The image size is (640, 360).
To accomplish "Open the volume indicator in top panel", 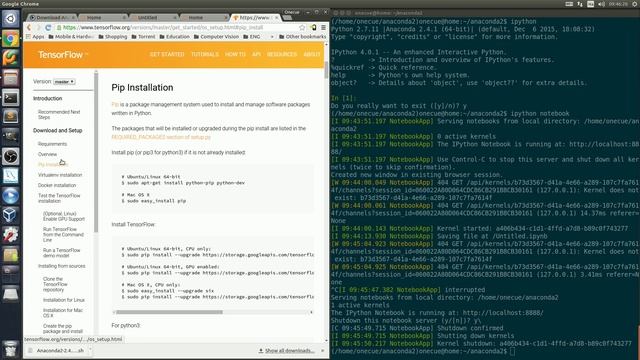I will click(601, 4).
